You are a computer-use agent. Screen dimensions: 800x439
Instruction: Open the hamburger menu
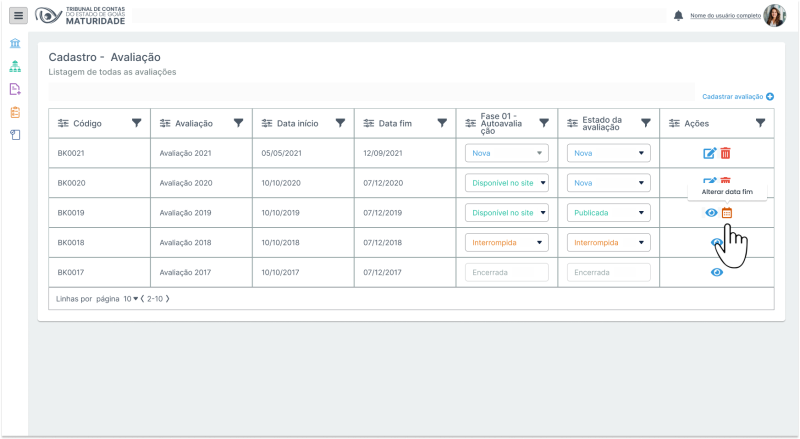click(18, 16)
